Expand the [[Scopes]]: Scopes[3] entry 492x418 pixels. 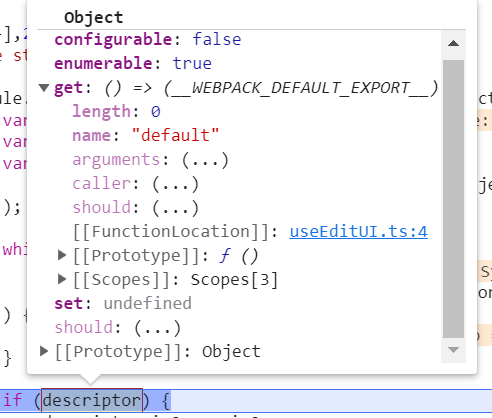(x=62, y=279)
